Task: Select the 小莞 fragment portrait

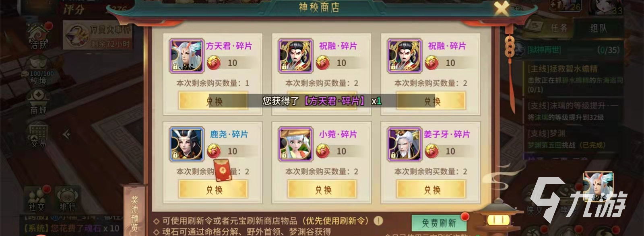Action: (x=295, y=144)
